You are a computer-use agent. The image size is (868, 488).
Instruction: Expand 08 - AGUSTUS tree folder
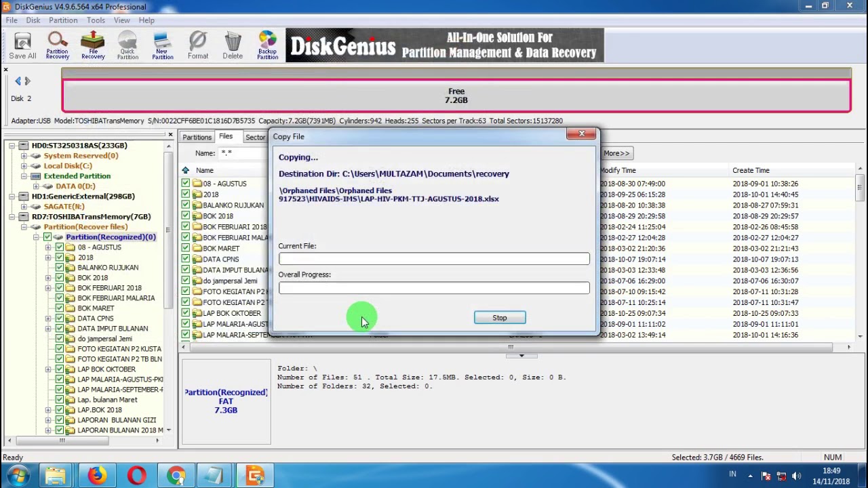tap(48, 247)
